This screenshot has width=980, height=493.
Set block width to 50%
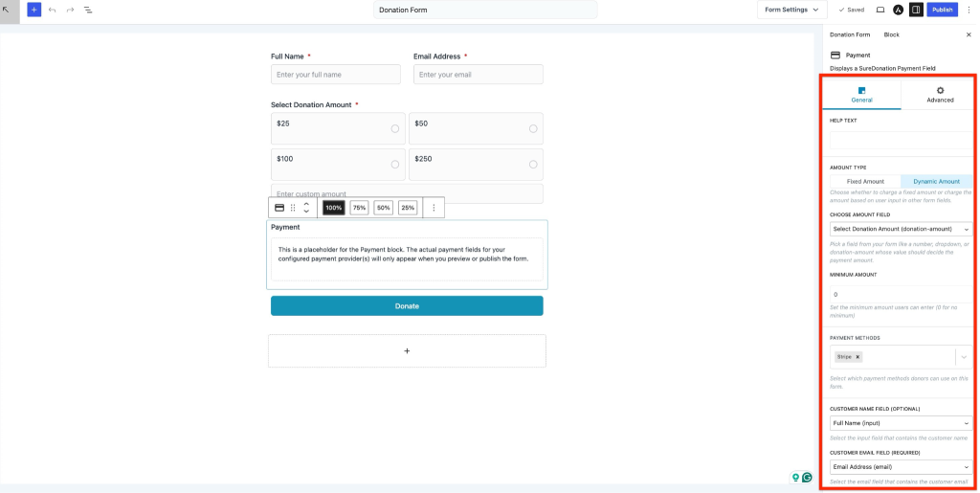pos(383,208)
